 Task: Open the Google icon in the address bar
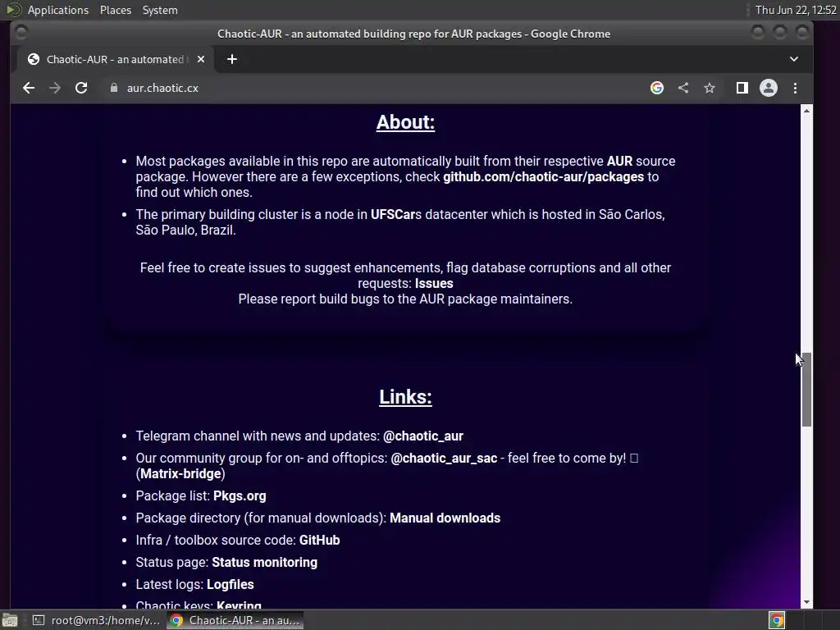[657, 88]
